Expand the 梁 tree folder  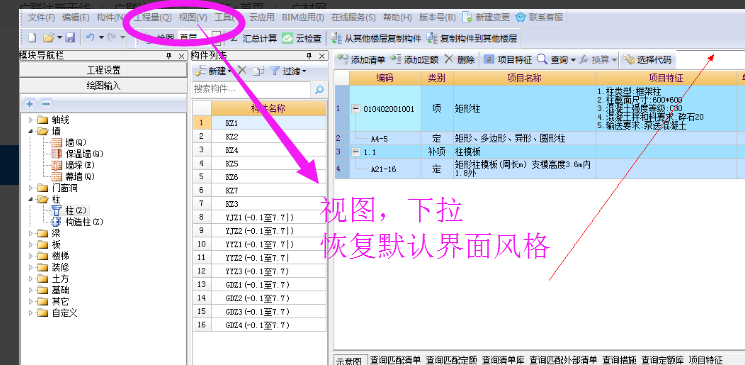31,233
